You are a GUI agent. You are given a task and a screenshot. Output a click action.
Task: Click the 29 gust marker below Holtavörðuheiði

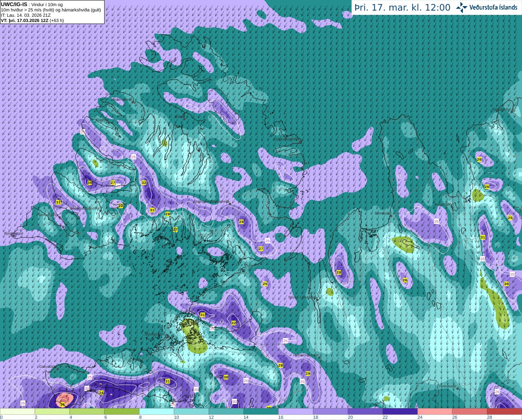click(308, 374)
